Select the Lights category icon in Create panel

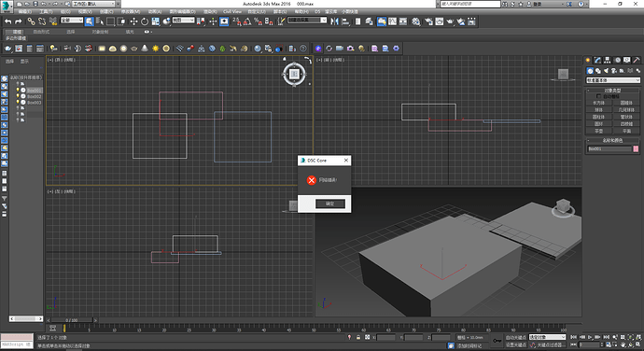click(607, 71)
